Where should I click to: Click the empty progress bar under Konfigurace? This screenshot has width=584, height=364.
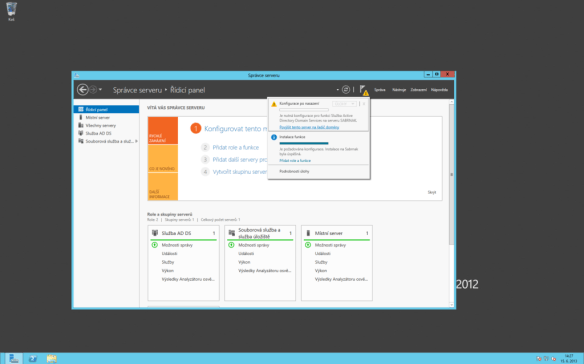click(304, 110)
